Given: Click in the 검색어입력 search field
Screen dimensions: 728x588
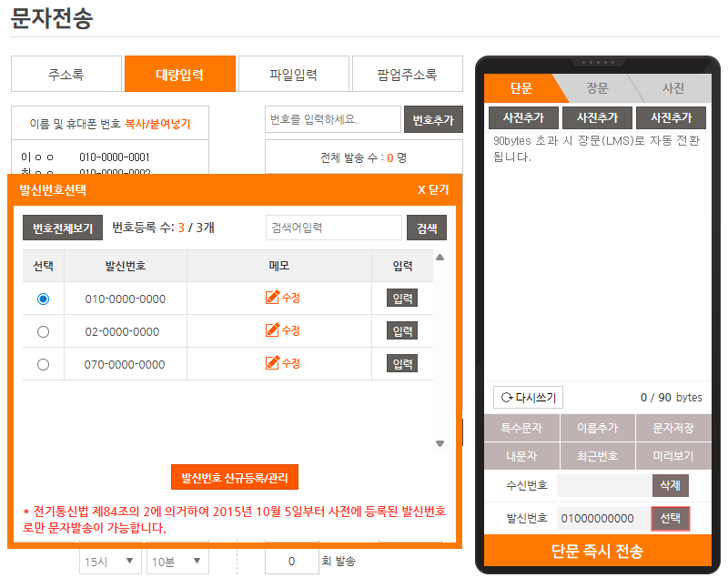Looking at the screenshot, I should point(333,228).
